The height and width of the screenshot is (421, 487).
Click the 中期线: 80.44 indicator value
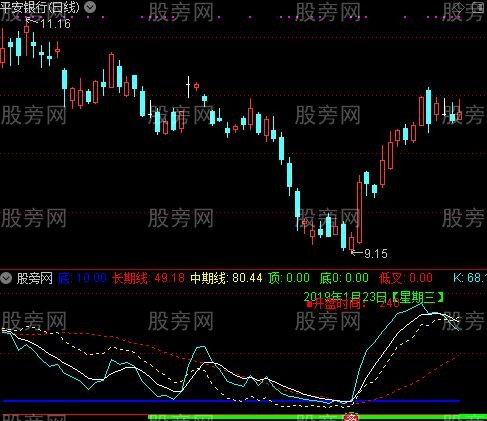(x=226, y=278)
